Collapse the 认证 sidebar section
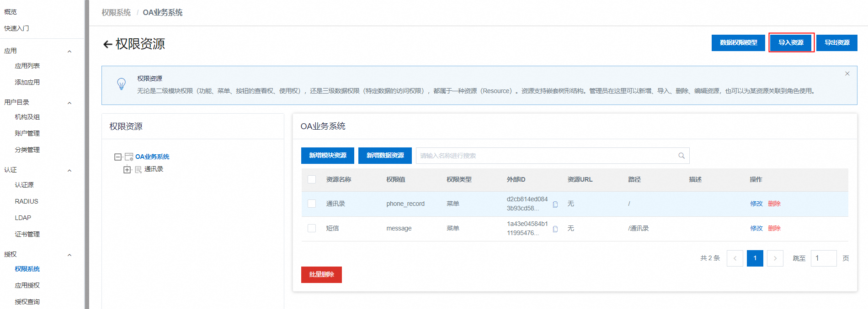 69,170
